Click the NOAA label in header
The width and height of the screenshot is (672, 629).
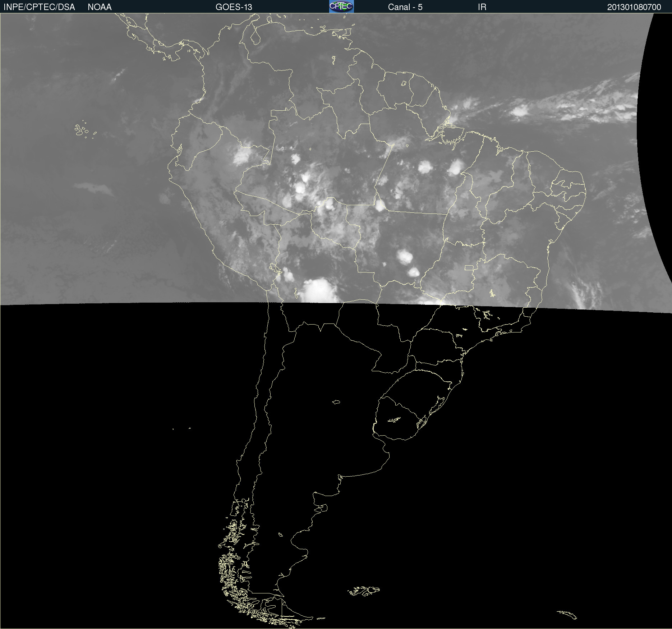pyautogui.click(x=100, y=7)
